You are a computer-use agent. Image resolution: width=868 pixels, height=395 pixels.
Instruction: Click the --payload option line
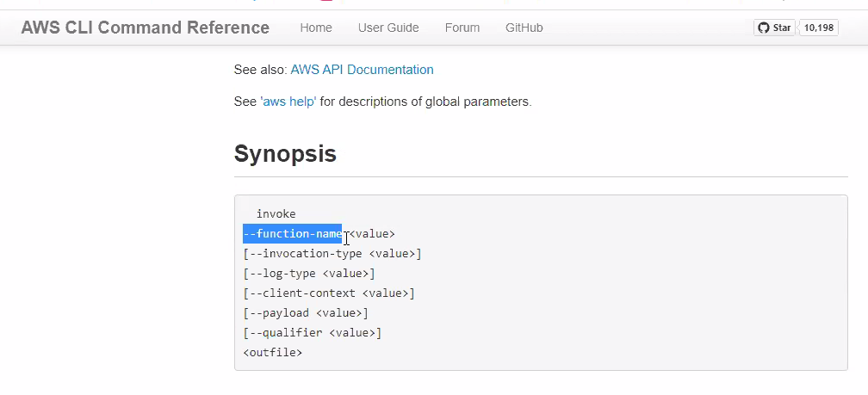[x=306, y=313]
